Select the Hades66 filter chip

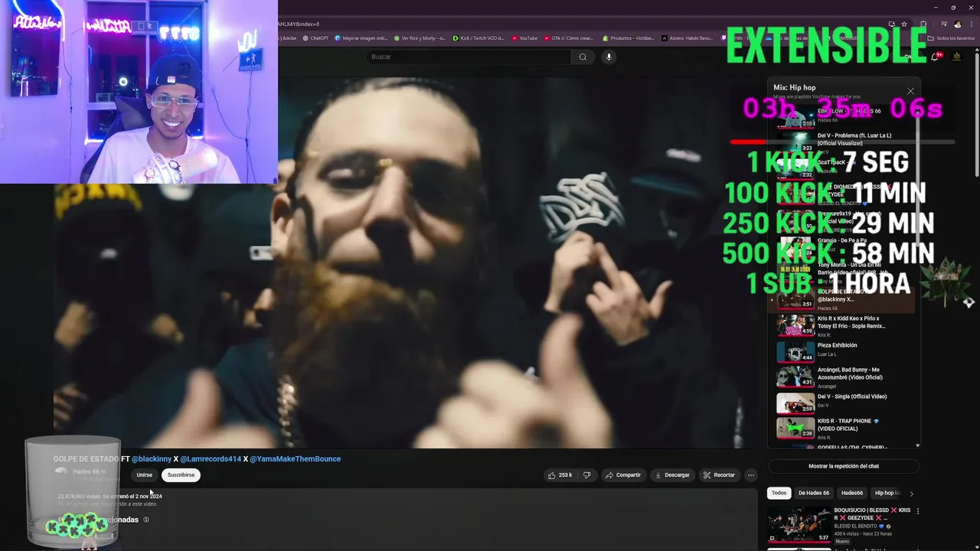(851, 493)
